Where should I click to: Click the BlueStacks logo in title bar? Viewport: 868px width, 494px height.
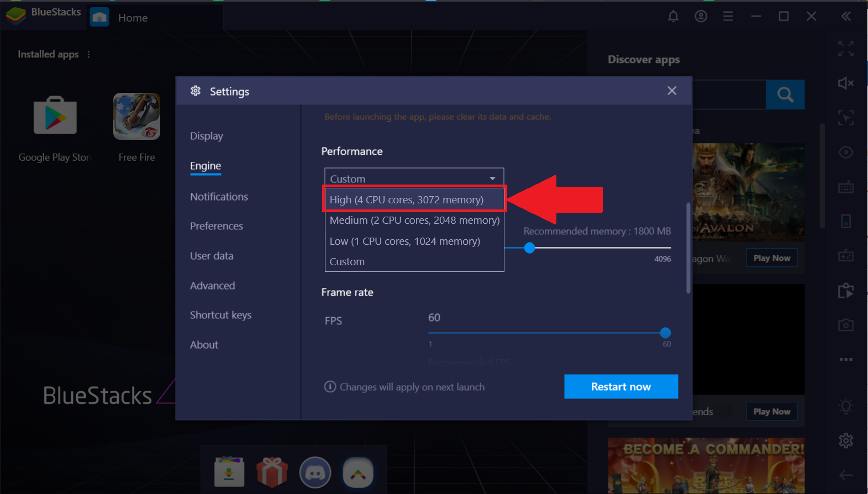click(x=15, y=15)
